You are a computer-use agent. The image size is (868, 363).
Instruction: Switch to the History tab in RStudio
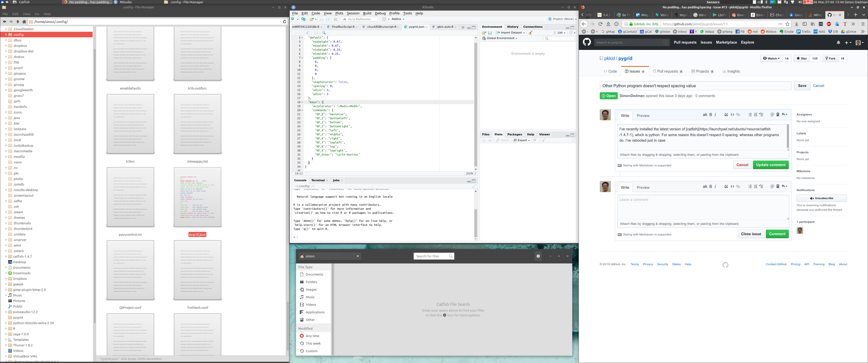point(512,27)
